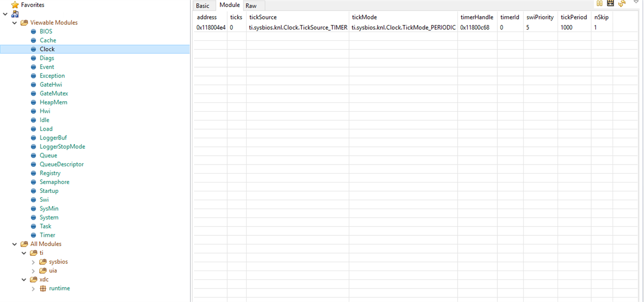644x302 pixels.
Task: Click the Semaphore module's blue icon
Action: pos(34,182)
